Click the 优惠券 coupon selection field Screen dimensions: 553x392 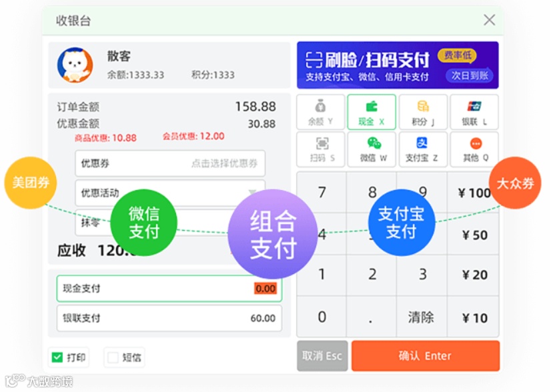coord(170,163)
